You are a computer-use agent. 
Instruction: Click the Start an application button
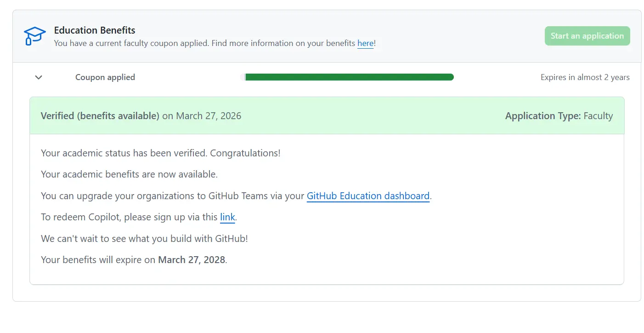pos(587,36)
